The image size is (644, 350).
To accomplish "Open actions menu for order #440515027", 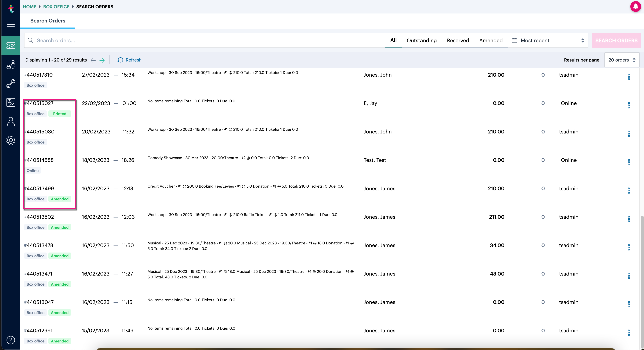I will pyautogui.click(x=629, y=105).
